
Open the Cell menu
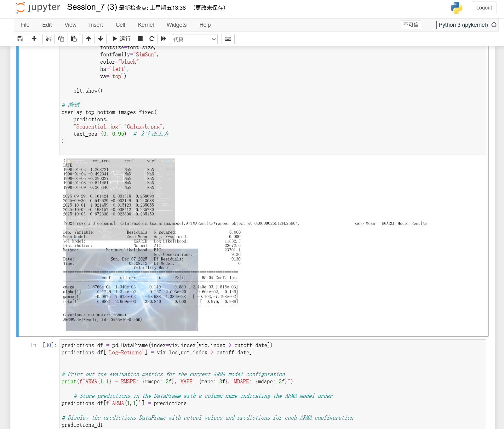(x=120, y=25)
